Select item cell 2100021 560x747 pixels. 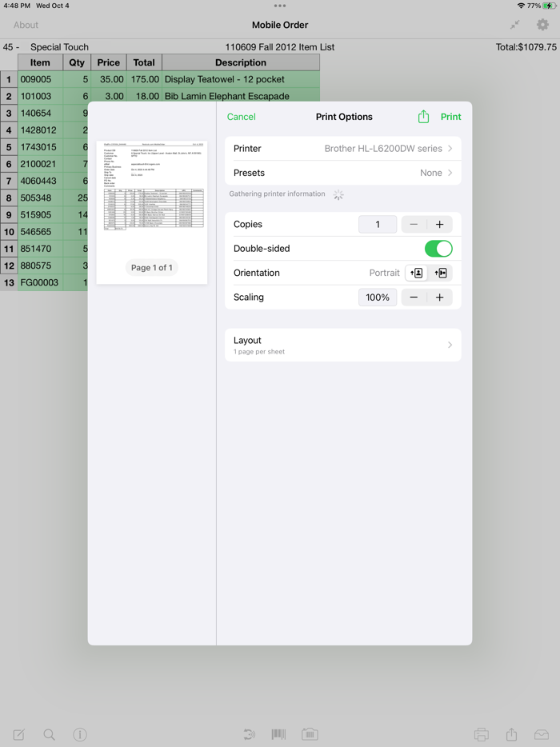coord(40,164)
